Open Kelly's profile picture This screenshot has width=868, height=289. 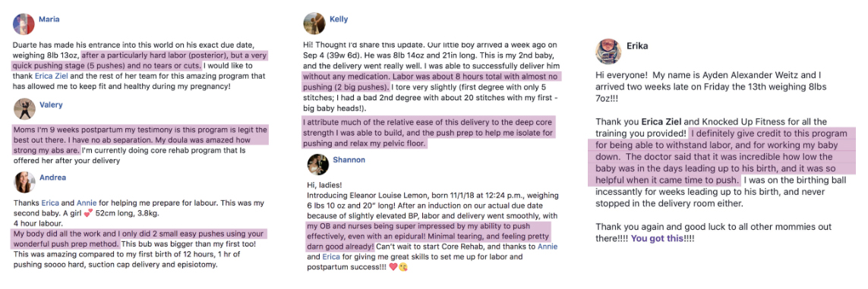314,24
